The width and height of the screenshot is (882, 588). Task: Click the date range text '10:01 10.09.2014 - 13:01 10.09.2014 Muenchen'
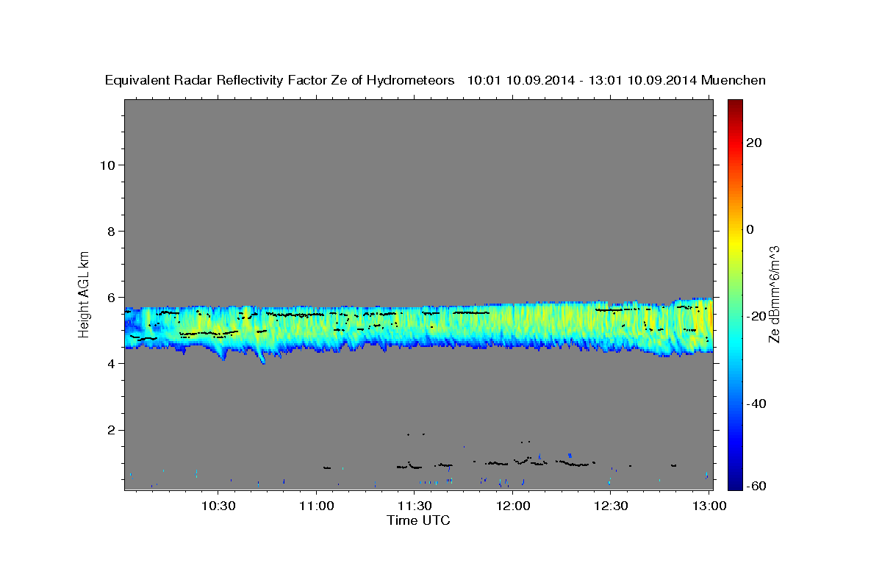[617, 80]
